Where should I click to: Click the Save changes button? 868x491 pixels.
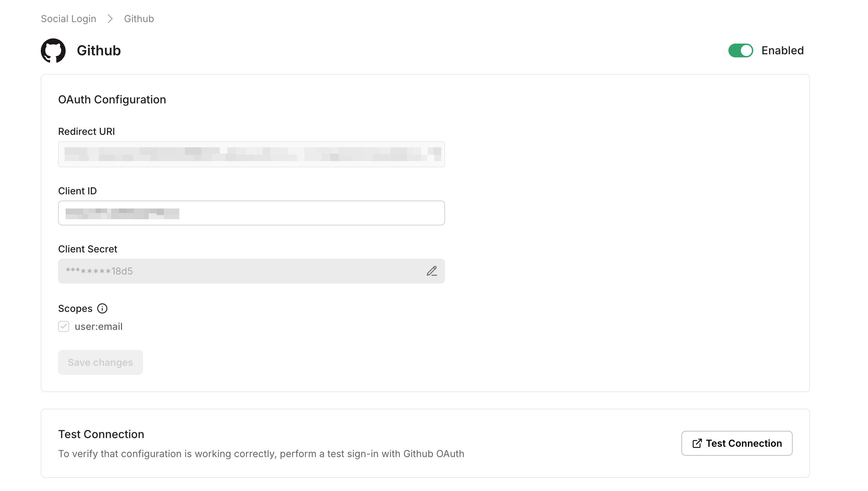tap(100, 362)
